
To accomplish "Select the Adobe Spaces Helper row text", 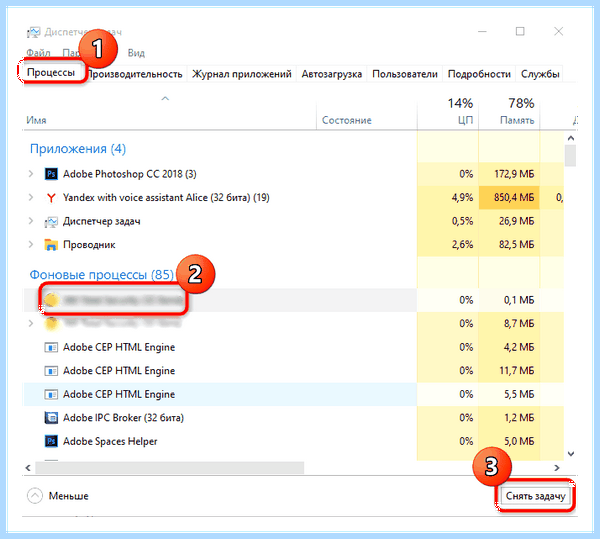I will tap(110, 441).
